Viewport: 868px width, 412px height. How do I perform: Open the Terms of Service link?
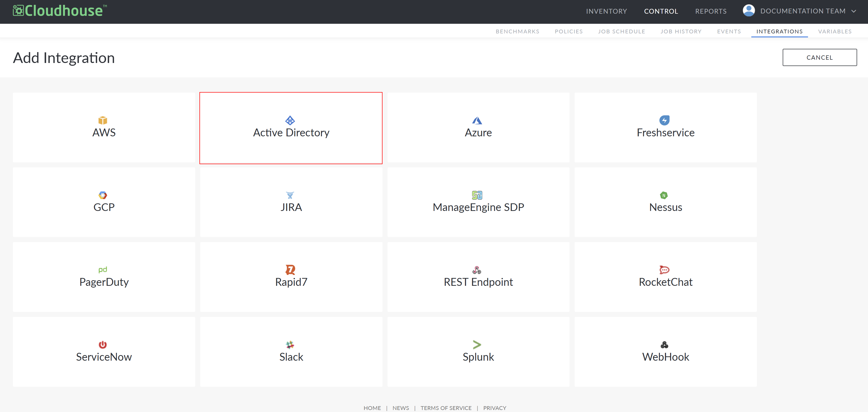pos(446,408)
